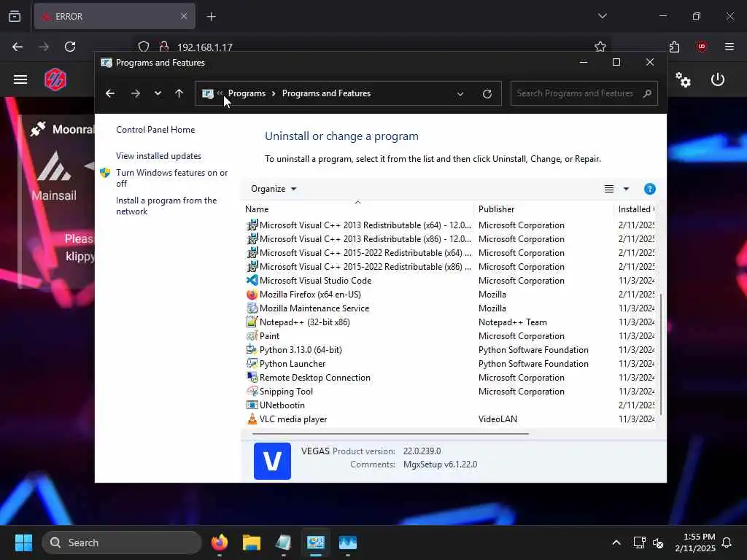Viewport: 747px width, 560px height.
Task: Open the Windows Start menu
Action: click(23, 542)
